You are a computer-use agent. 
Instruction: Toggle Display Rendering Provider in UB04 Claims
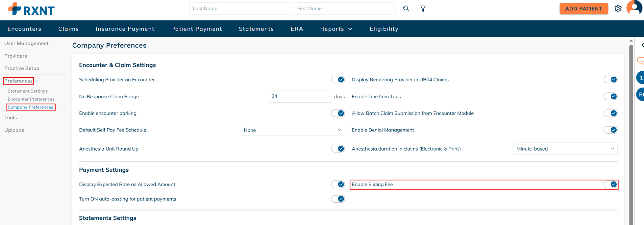[611, 79]
